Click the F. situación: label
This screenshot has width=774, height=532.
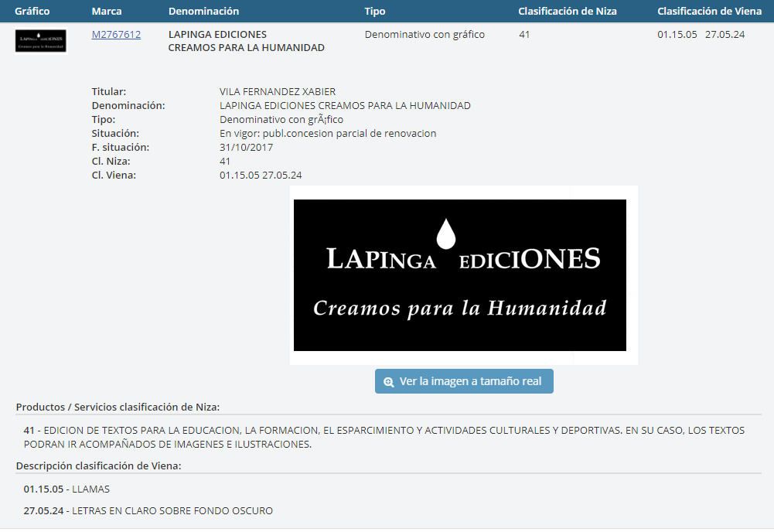(x=121, y=147)
